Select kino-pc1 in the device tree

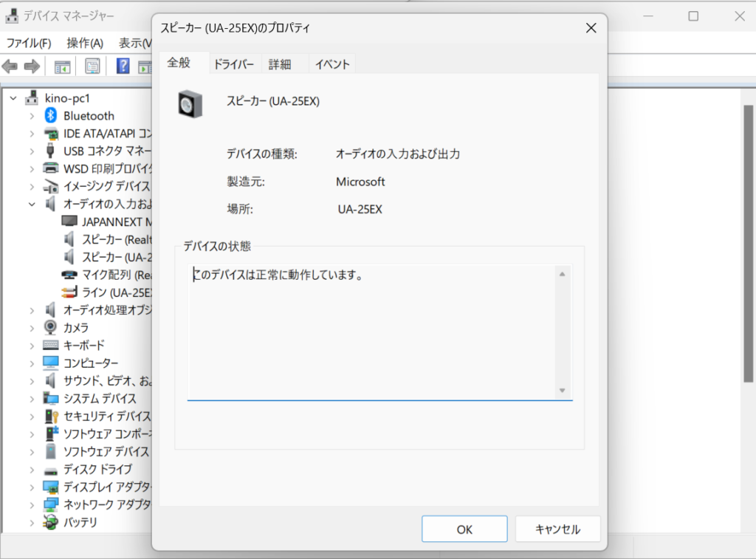(x=67, y=98)
